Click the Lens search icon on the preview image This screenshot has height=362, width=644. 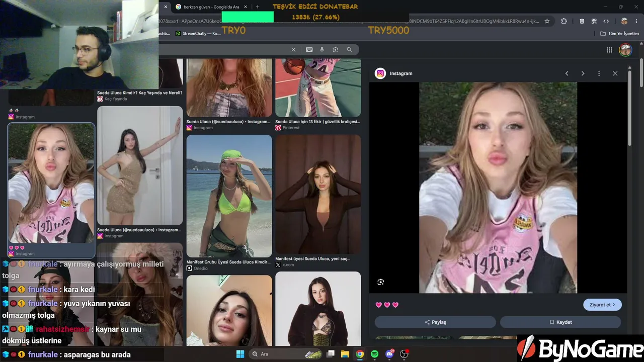pyautogui.click(x=381, y=282)
